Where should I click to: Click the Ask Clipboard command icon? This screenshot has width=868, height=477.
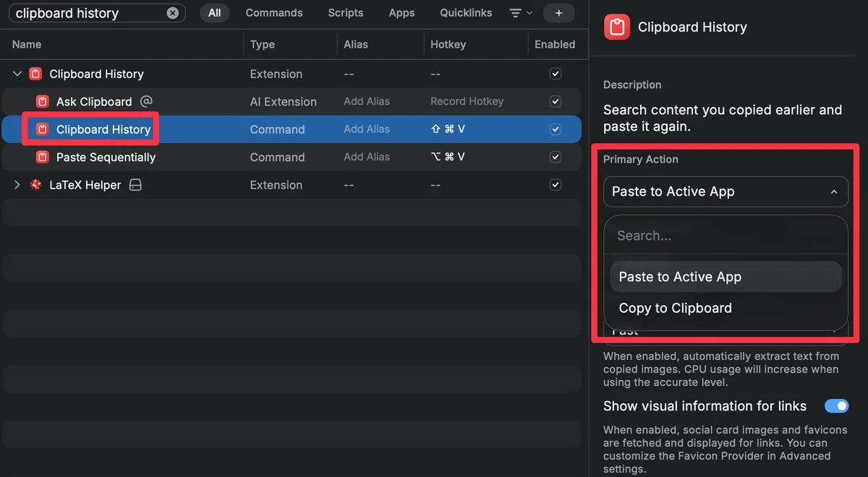43,101
